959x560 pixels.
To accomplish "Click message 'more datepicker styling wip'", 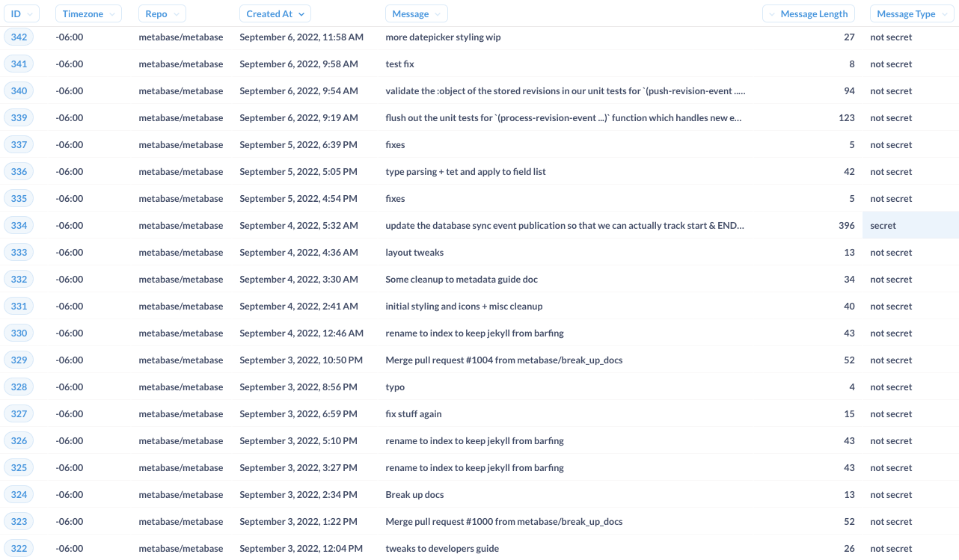I will tap(443, 37).
